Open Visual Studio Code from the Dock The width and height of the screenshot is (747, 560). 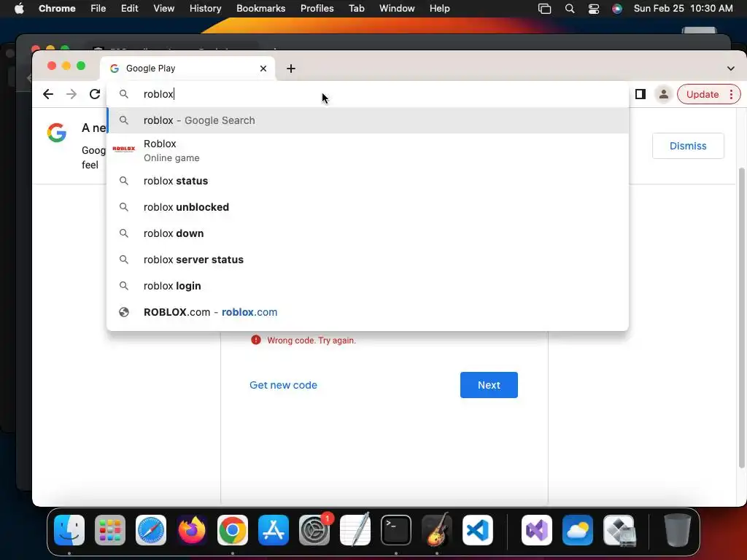pos(478,530)
